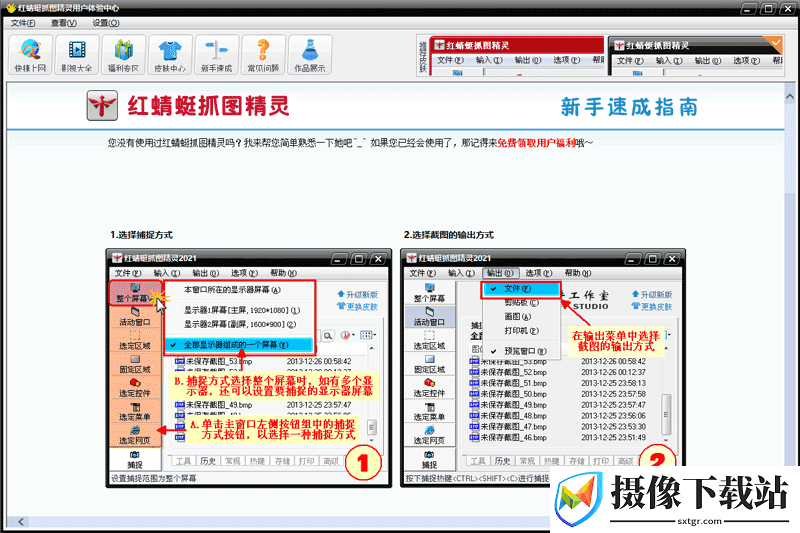This screenshot has height=533, width=800.
Task: Click 选定区域 capture button in step 1 image
Action: click(135, 340)
